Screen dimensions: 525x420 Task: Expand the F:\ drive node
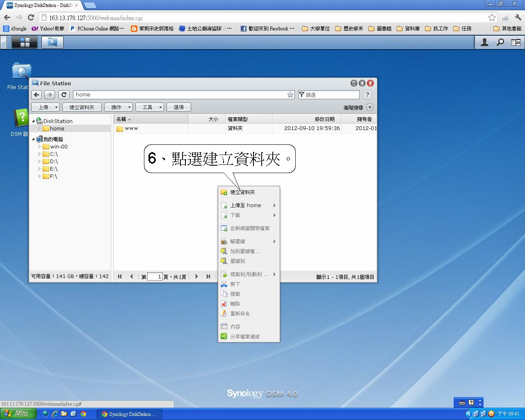pyautogui.click(x=39, y=176)
